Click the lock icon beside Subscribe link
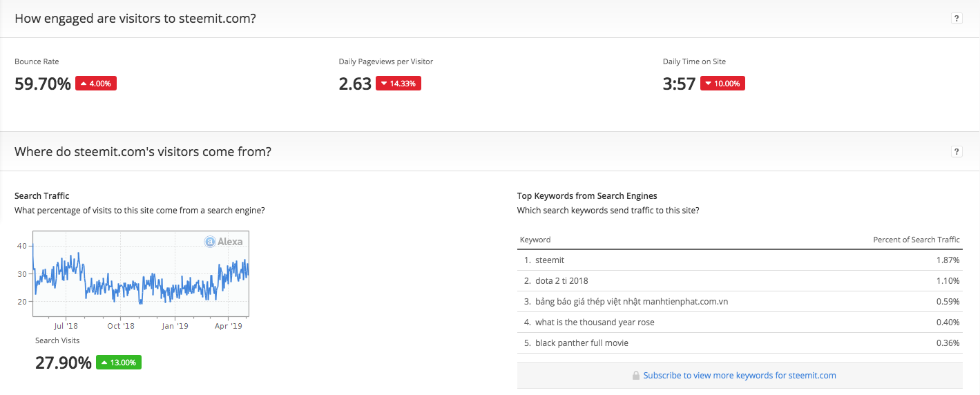Image resolution: width=980 pixels, height=395 pixels. (635, 376)
